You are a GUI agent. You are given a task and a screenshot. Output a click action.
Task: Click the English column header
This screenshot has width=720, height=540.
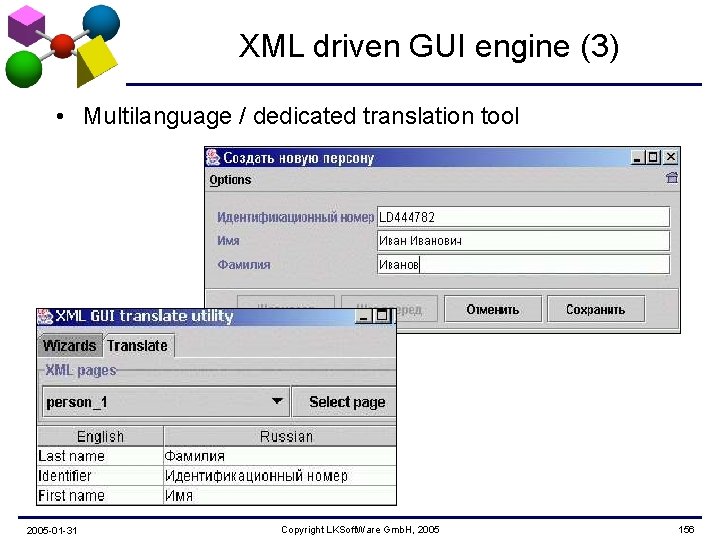tap(100, 436)
